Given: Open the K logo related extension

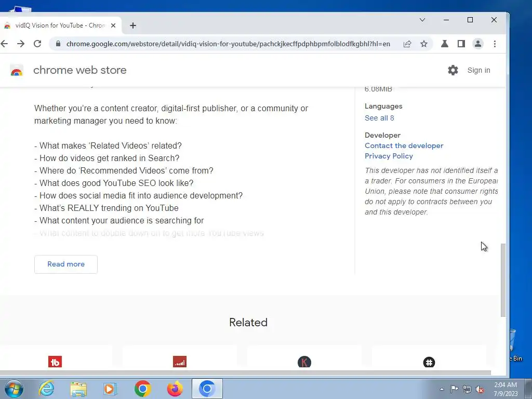Looking at the screenshot, I should tap(304, 362).
